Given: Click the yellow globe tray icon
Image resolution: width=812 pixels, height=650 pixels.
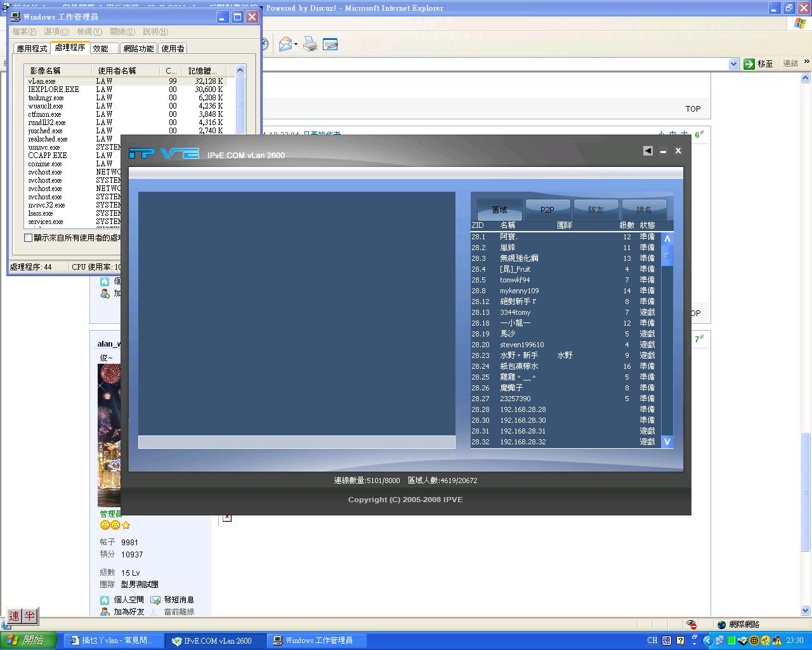Looking at the screenshot, I should (x=754, y=640).
